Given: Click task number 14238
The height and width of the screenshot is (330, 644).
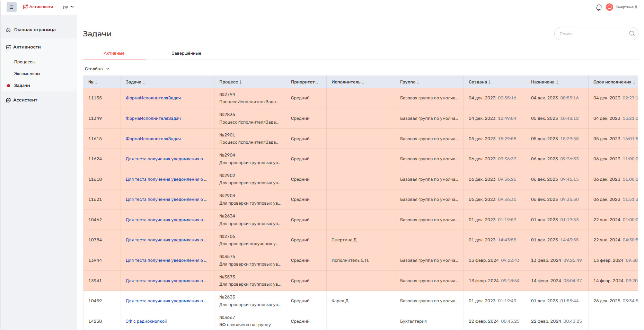Looking at the screenshot, I should (x=95, y=321).
